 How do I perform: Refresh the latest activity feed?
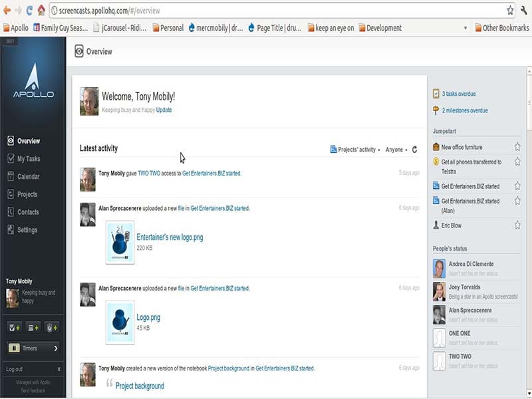(414, 150)
